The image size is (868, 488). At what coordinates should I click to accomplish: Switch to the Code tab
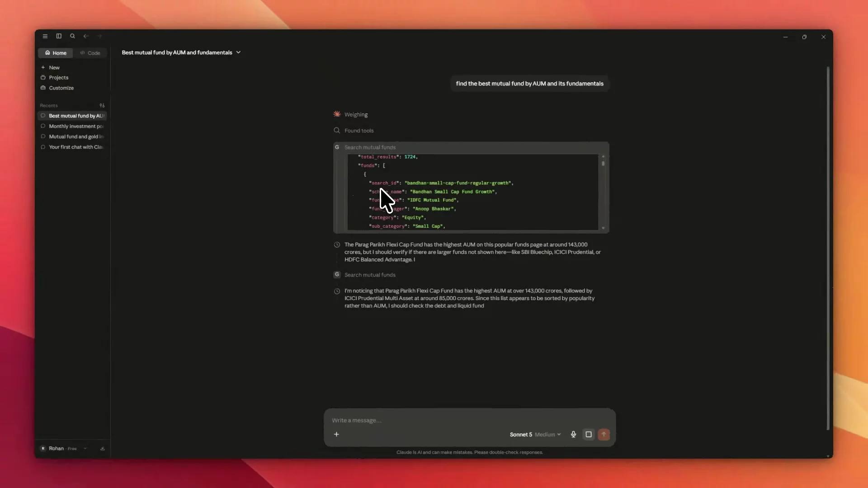tap(90, 53)
